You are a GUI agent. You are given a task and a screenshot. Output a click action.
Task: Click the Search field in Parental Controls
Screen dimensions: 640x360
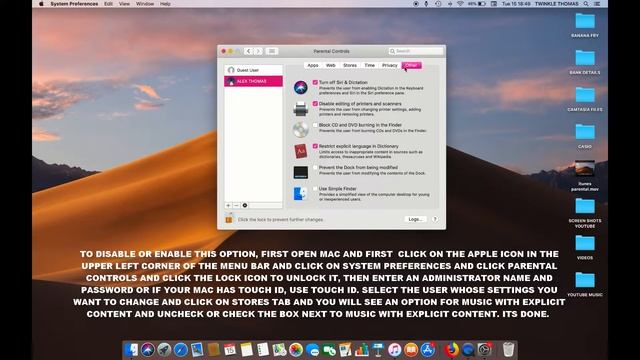pyautogui.click(x=416, y=51)
